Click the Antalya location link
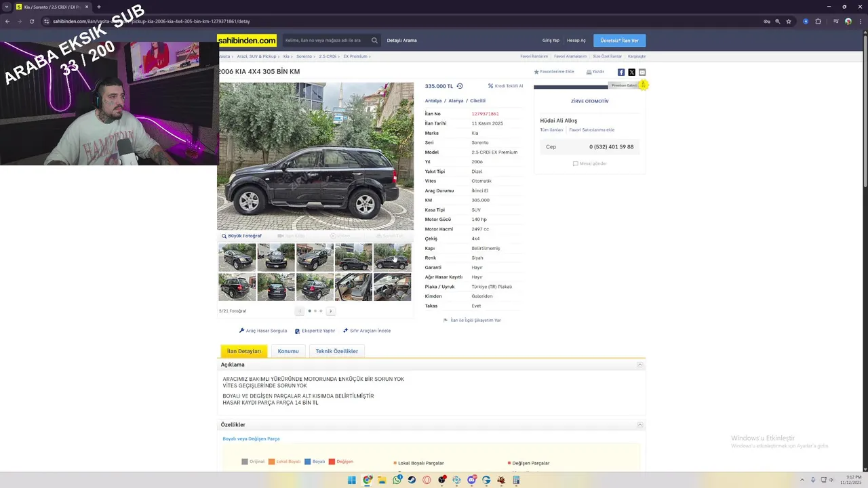Screen dimensions: 868x488 click(x=433, y=101)
